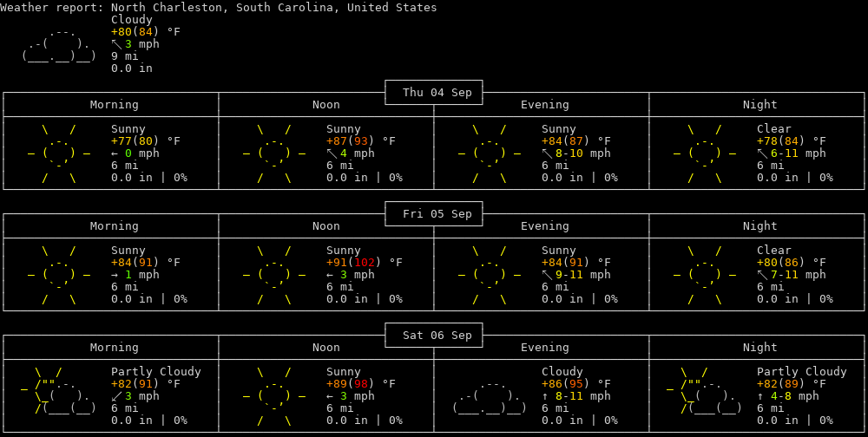Image resolution: width=868 pixels, height=437 pixels.
Task: Click the 'Noon' header under Sat 06 Sep
Action: [x=326, y=348]
